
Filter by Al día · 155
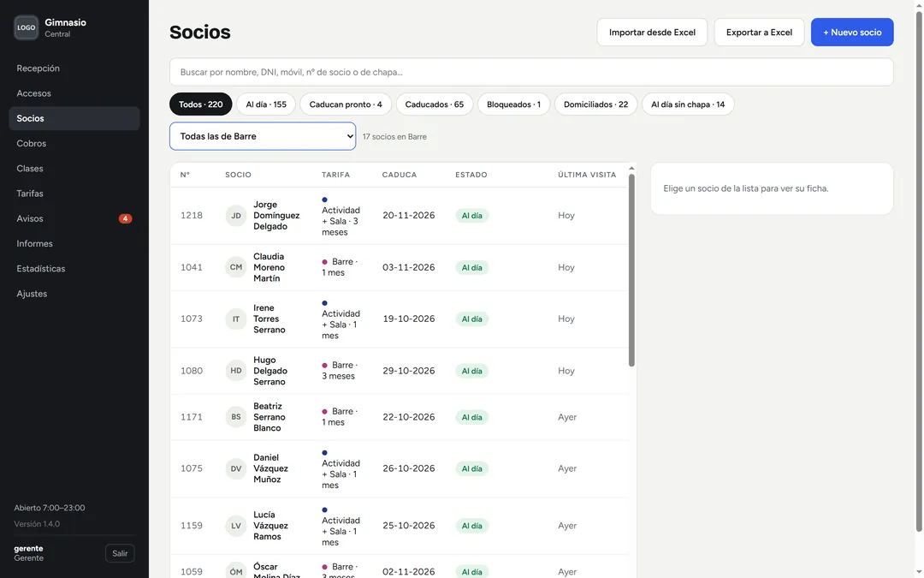point(266,104)
